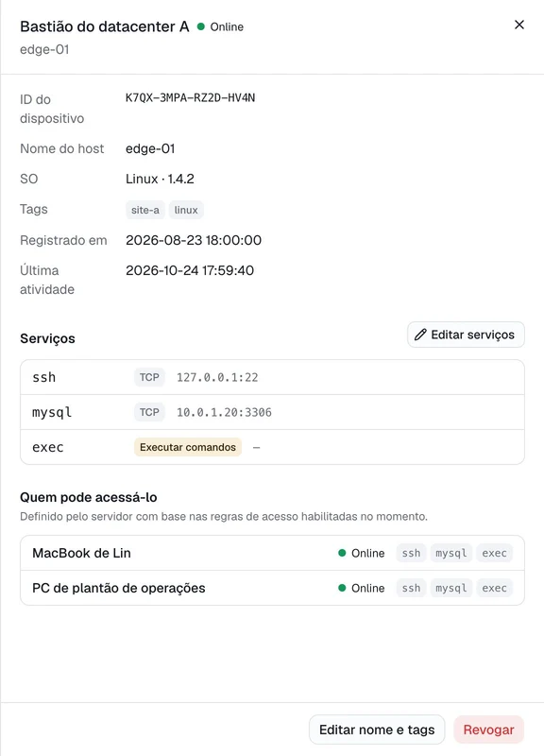Click address 127.0.0.1:22
Screen dimensions: 544x756
(x=217, y=377)
